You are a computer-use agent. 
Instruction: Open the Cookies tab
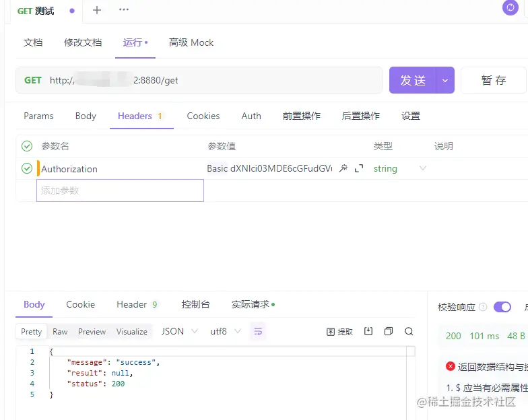pyautogui.click(x=203, y=116)
